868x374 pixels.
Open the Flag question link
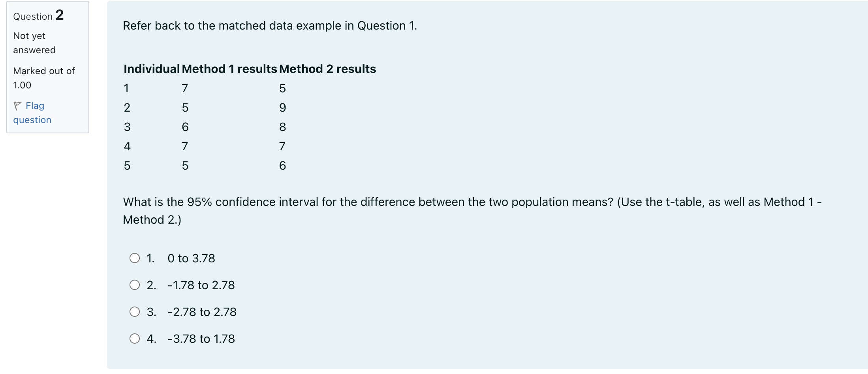pyautogui.click(x=35, y=105)
